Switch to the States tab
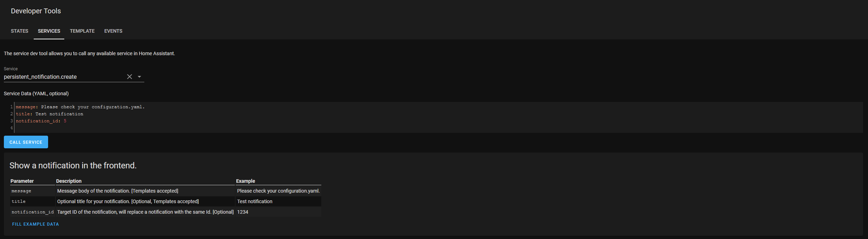 pos(20,31)
